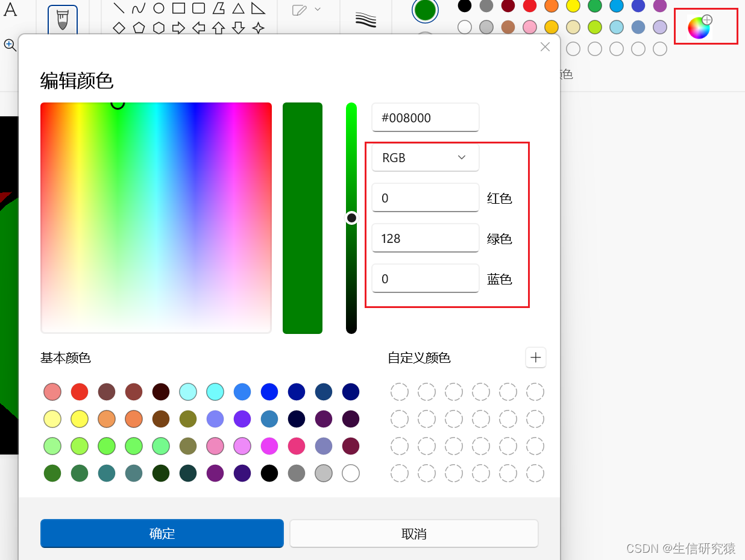Choose silver light gray swatch in 基本颜色
Screen dimensions: 745x560
[x=324, y=473]
